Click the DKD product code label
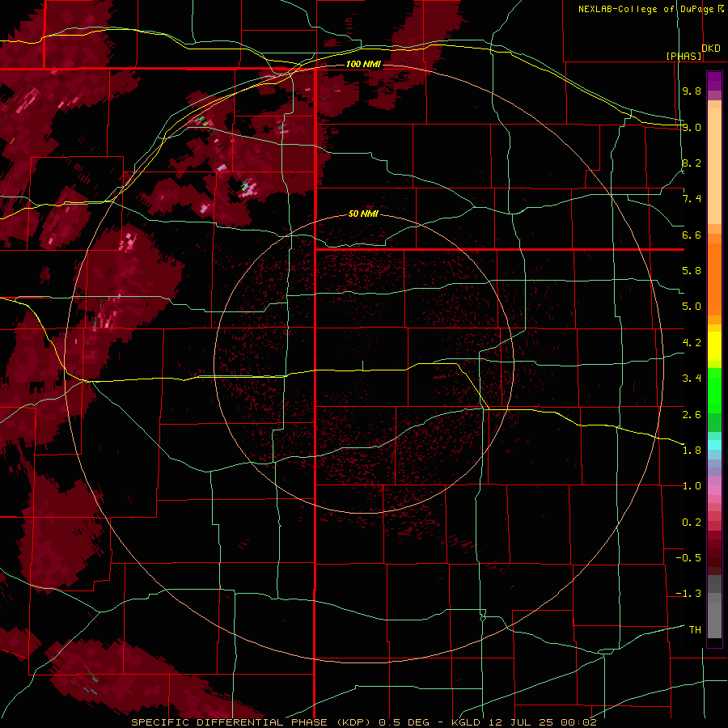The height and width of the screenshot is (728, 728). coord(711,49)
